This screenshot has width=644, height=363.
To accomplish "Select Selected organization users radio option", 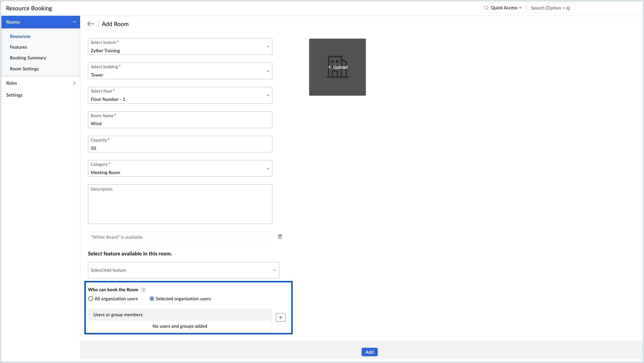I will 152,299.
